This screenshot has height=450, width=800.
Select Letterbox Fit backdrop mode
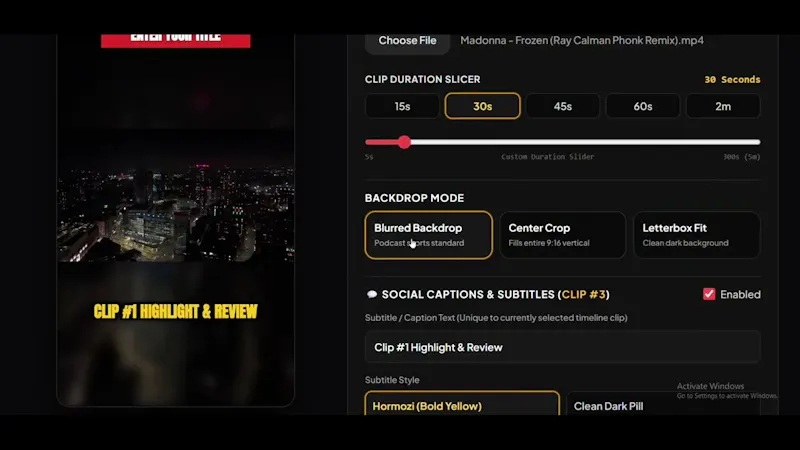697,235
